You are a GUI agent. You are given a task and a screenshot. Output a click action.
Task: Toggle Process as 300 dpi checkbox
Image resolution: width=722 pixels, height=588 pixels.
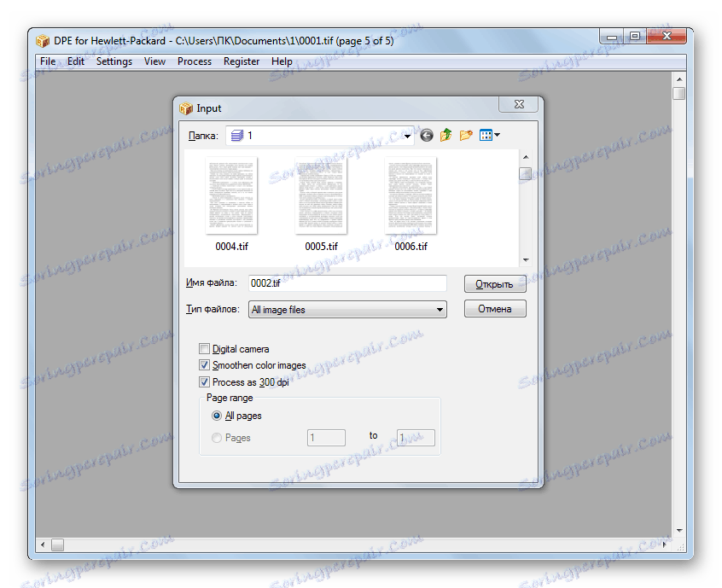click(x=205, y=382)
